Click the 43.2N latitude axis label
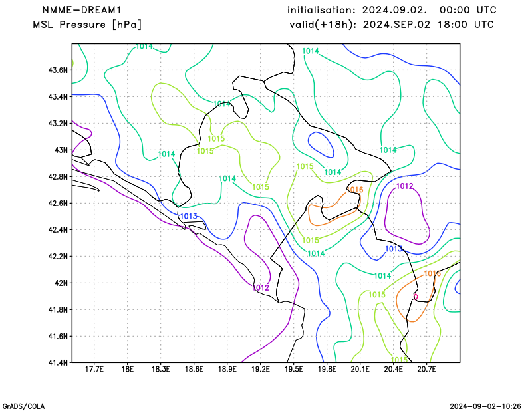Screen dimensions: 532x411 58,123
